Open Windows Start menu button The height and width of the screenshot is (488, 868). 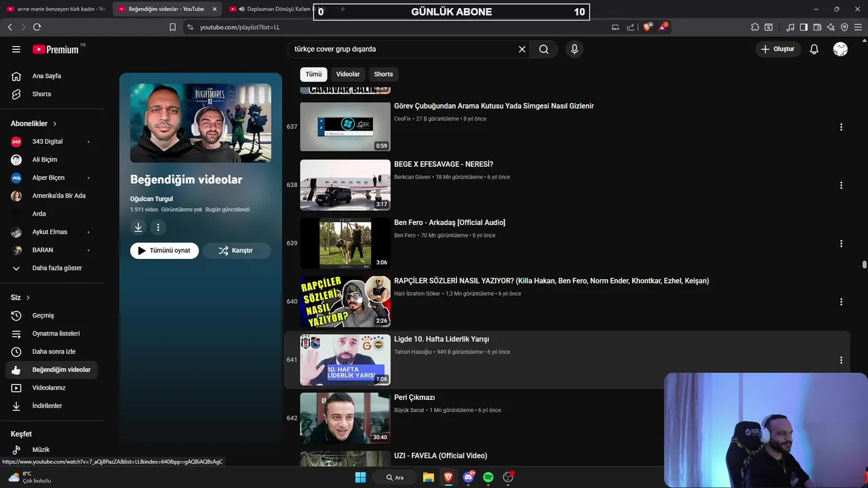click(x=361, y=477)
